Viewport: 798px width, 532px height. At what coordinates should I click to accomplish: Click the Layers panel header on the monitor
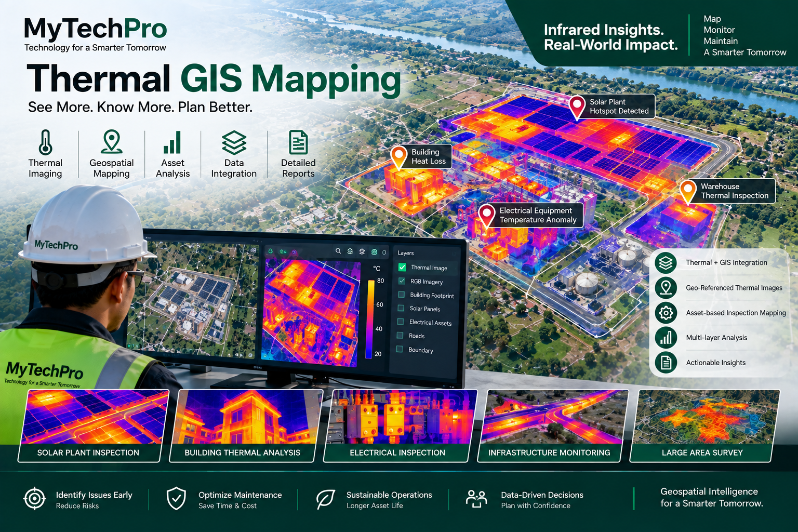[406, 253]
